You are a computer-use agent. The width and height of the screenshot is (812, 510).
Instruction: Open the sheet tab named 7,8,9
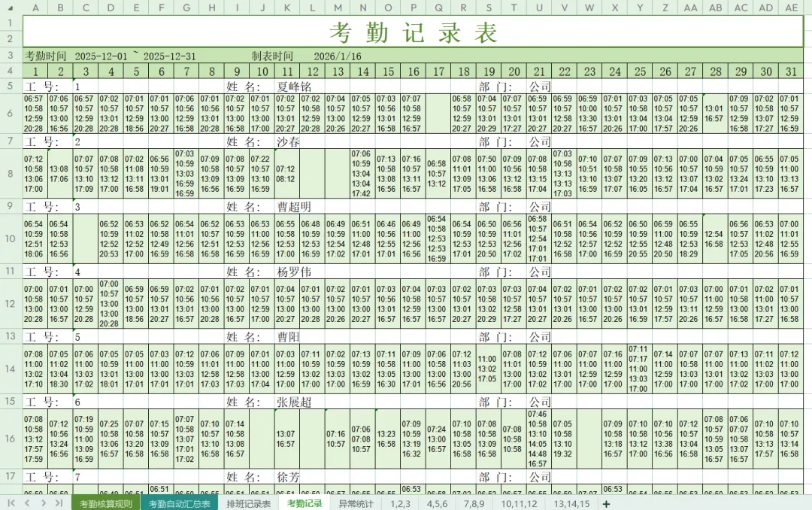(x=474, y=504)
